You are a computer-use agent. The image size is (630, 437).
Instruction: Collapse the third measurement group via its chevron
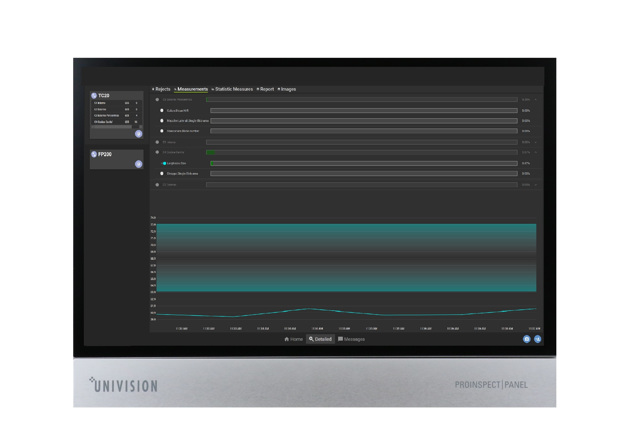pyautogui.click(x=536, y=152)
